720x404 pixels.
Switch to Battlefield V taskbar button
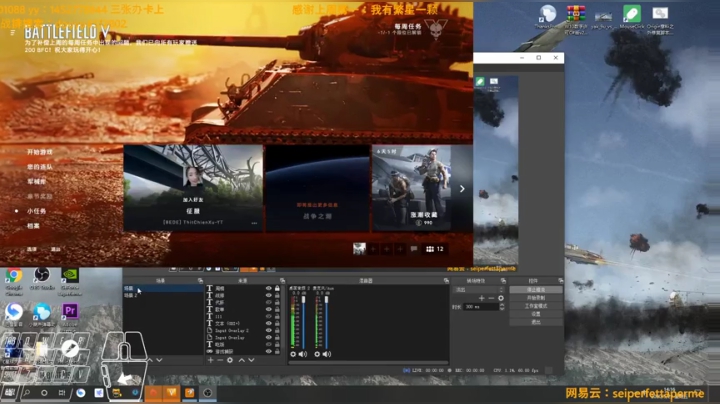click(171, 393)
